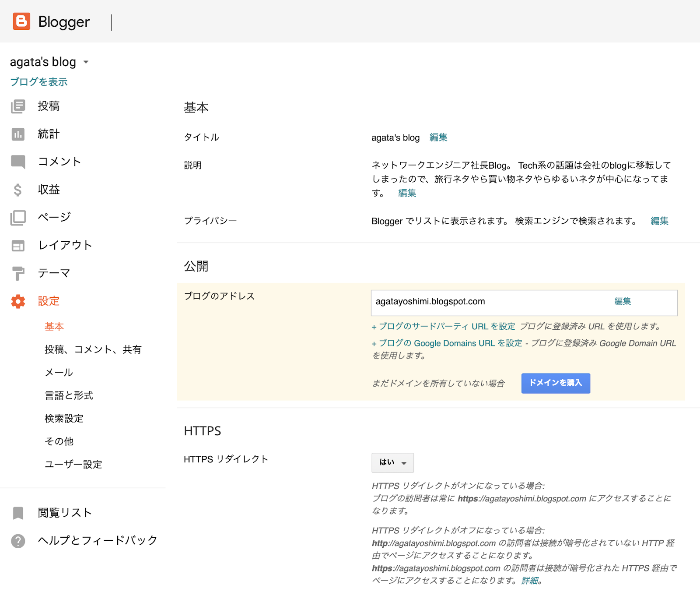Viewport: 700px width, 606px height.
Task: Expand the agata's blog selector arrow
Action: [86, 62]
